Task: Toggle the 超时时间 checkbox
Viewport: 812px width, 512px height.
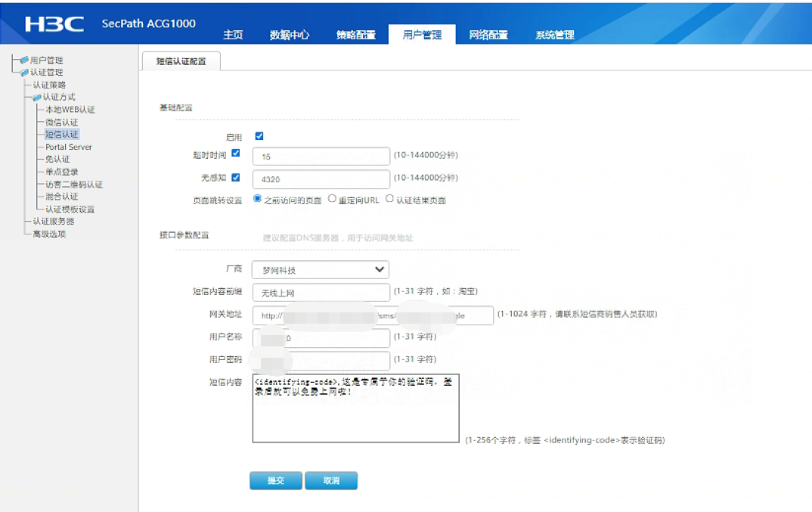Action: tap(236, 153)
